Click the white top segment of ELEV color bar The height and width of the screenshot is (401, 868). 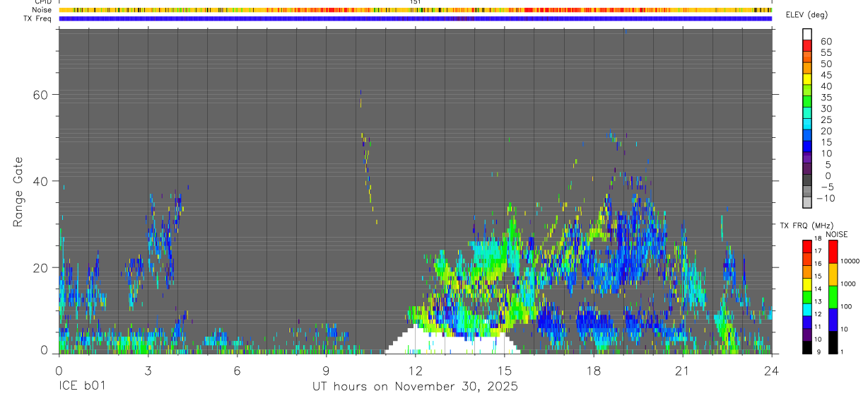click(x=807, y=34)
